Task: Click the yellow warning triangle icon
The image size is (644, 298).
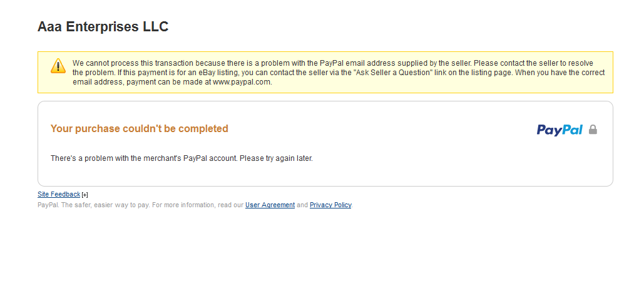Action: pos(58,65)
